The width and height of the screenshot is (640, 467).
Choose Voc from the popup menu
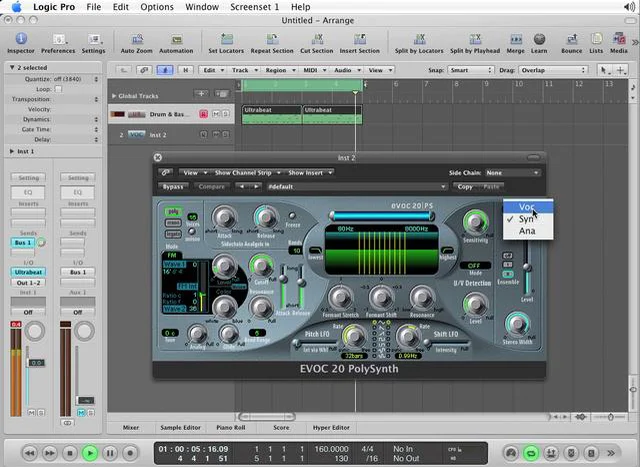coord(528,207)
